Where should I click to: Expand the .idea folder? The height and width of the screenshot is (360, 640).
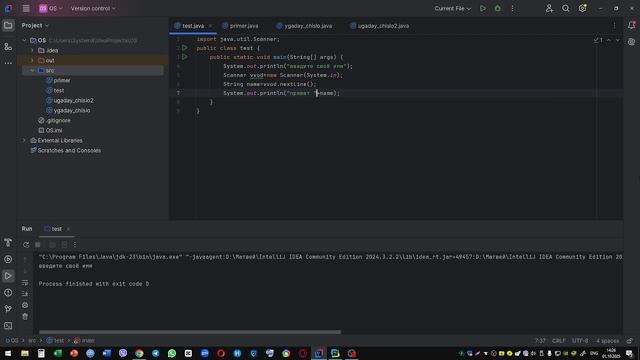point(32,50)
